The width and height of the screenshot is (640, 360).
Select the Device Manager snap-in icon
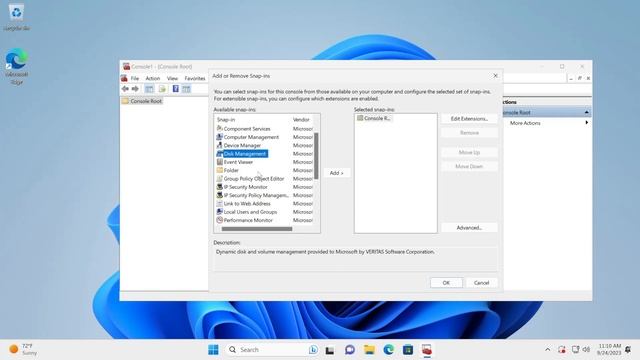coord(219,145)
